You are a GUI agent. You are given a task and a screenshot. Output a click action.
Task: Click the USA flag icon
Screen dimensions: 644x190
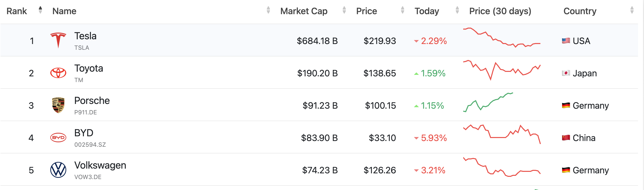pyautogui.click(x=566, y=41)
